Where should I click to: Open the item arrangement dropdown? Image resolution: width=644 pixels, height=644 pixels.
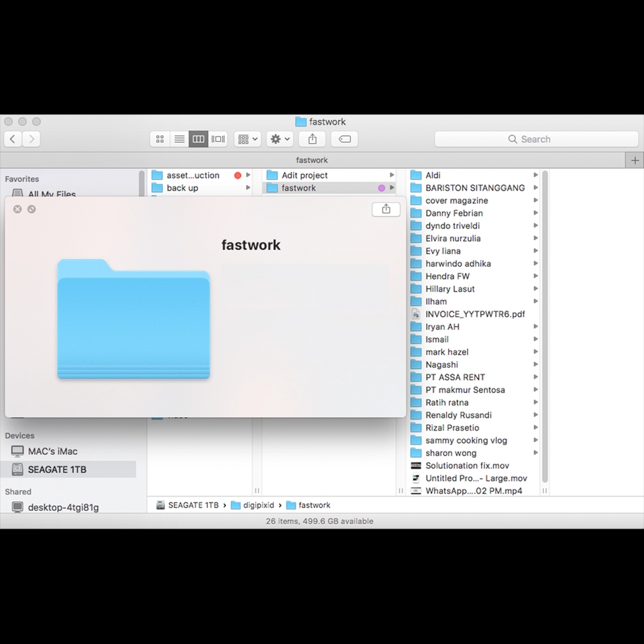[x=247, y=139]
